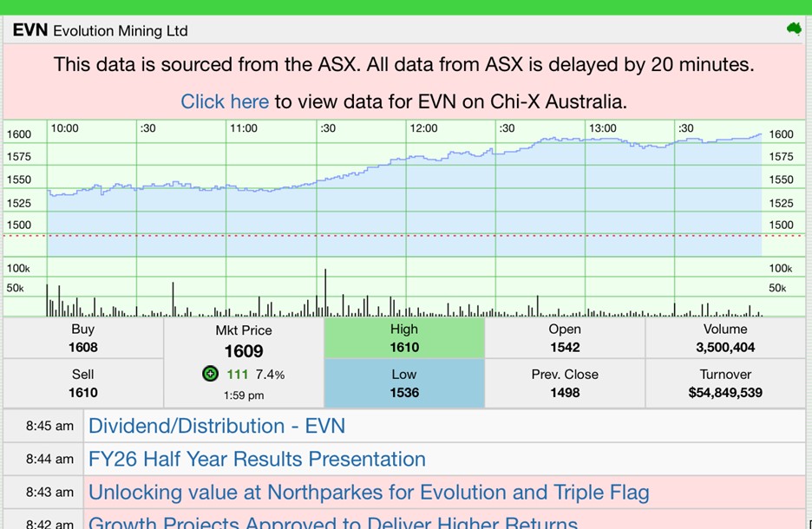Screen dimensions: 812x529
Task: Click the High price cell
Action: coord(404,339)
